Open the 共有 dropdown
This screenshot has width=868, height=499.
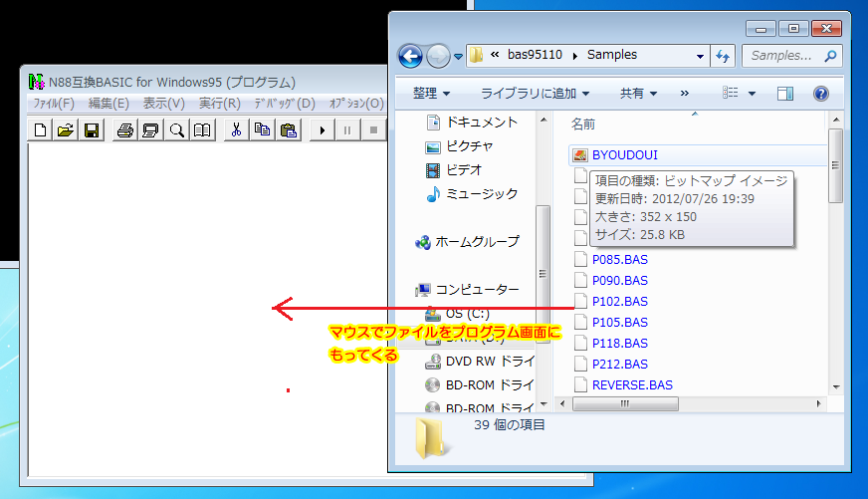coord(638,93)
